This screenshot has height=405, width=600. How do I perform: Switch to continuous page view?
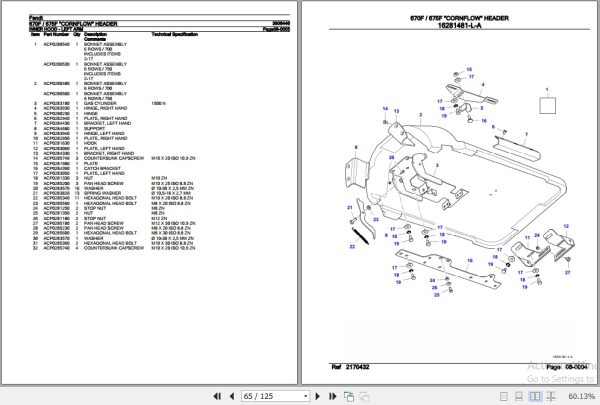pyautogui.click(x=519, y=396)
